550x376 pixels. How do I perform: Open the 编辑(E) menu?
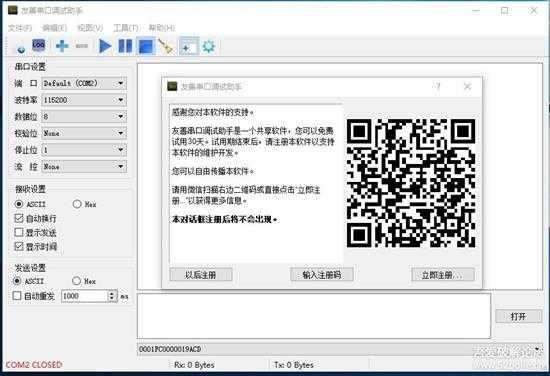click(x=54, y=28)
